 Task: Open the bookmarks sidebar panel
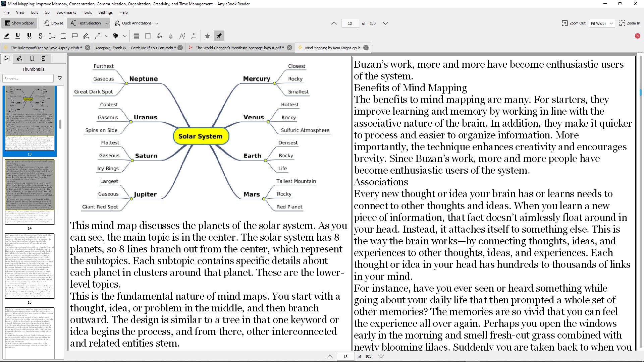click(32, 58)
